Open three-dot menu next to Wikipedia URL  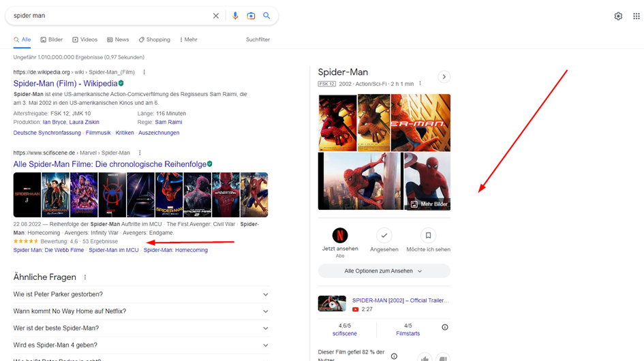coord(144,72)
